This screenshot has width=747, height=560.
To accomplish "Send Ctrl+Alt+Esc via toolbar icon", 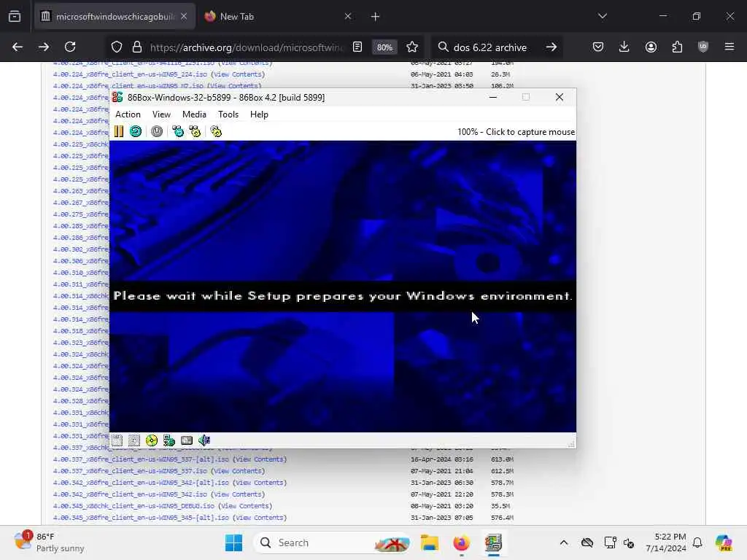I will tap(195, 131).
